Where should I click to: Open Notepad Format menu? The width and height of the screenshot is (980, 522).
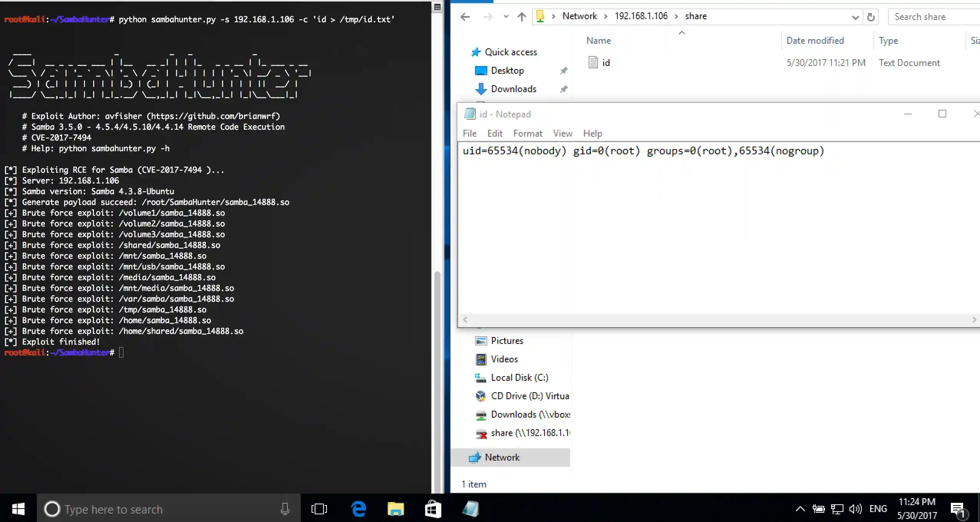point(528,133)
